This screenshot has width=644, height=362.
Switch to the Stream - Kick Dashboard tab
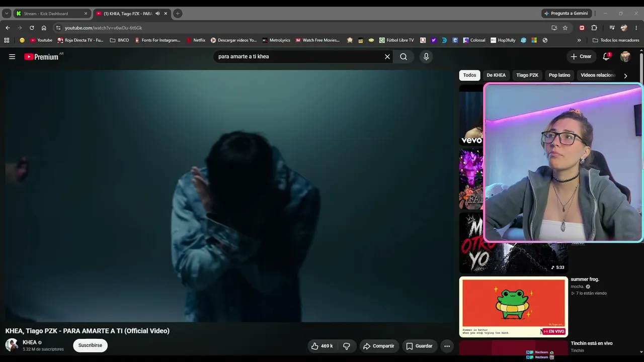pyautogui.click(x=52, y=14)
